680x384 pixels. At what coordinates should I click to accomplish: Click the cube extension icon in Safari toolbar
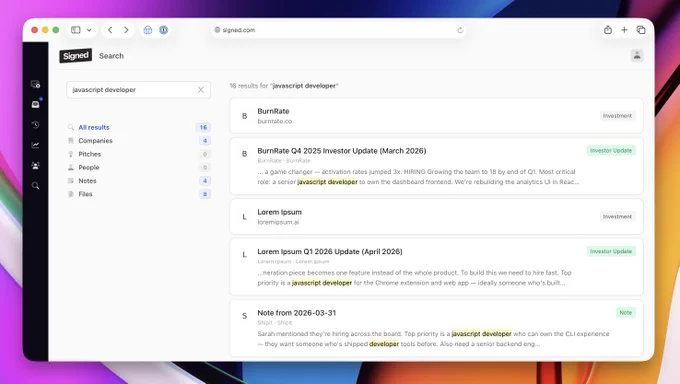point(148,30)
